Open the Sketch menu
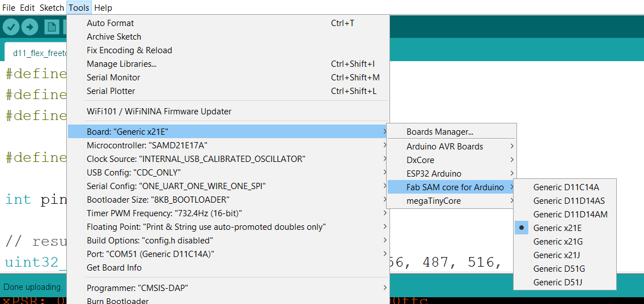The height and width of the screenshot is (304, 644). click(52, 7)
